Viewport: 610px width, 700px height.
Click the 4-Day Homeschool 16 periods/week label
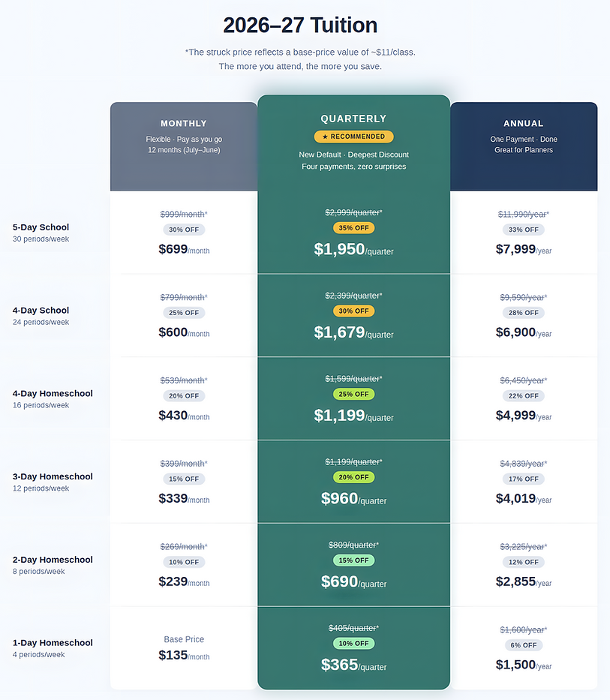point(53,398)
